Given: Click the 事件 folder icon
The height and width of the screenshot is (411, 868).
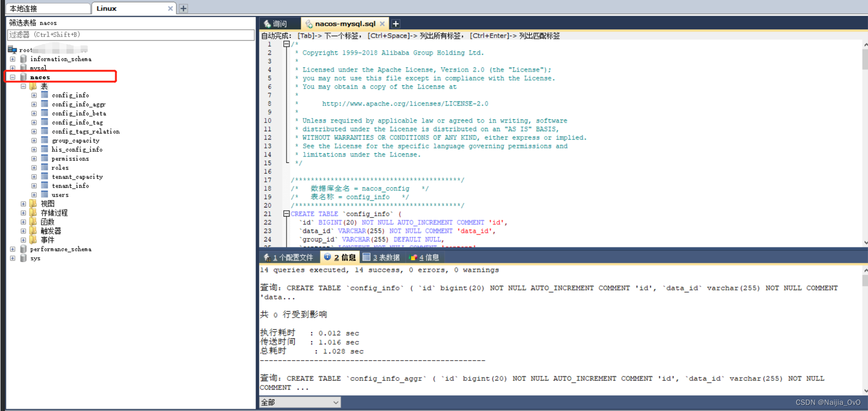Looking at the screenshot, I should coord(33,240).
